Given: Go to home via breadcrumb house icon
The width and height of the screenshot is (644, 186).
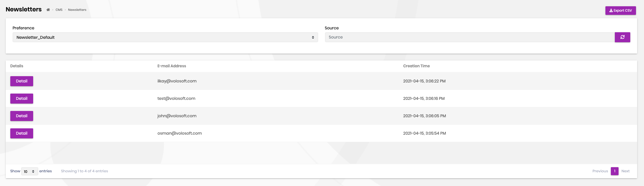Looking at the screenshot, I should 48,10.
